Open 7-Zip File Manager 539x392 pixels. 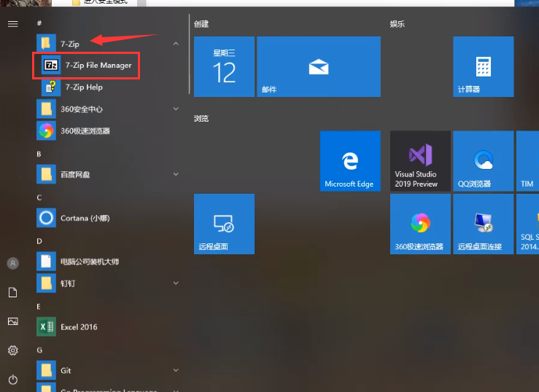point(87,66)
